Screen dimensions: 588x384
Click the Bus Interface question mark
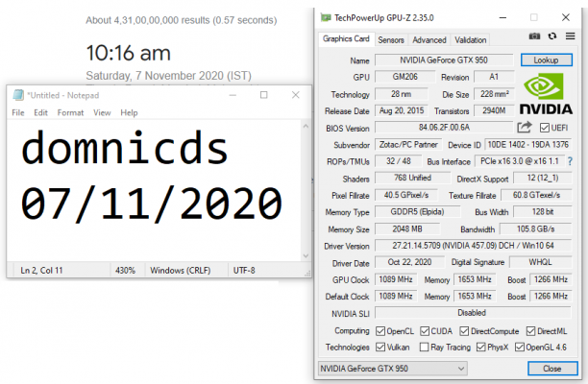tap(570, 161)
